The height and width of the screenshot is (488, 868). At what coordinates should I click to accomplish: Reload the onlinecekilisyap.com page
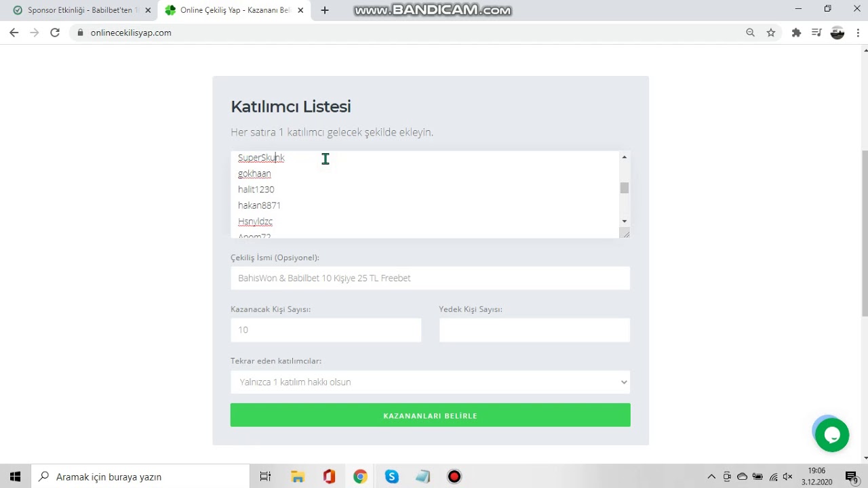(55, 33)
